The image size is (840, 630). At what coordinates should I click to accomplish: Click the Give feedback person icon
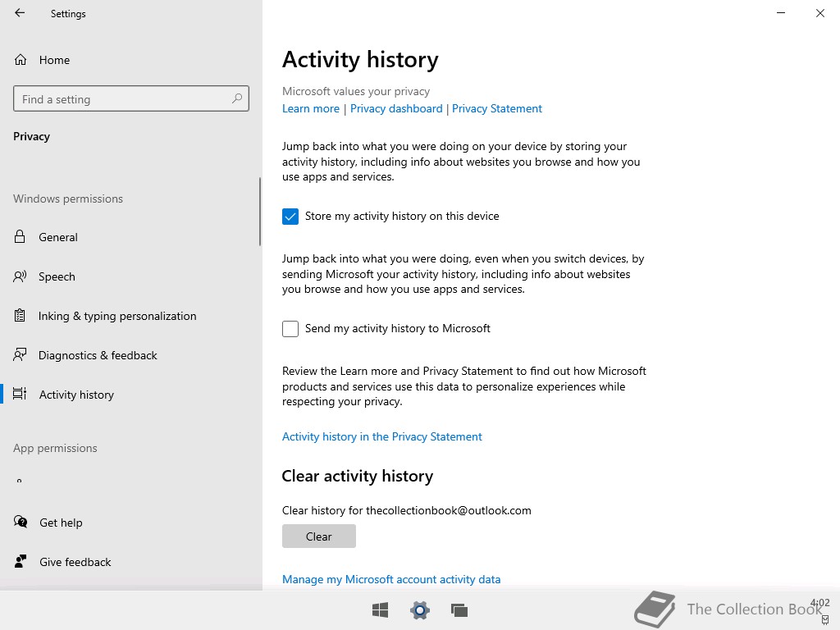point(21,561)
